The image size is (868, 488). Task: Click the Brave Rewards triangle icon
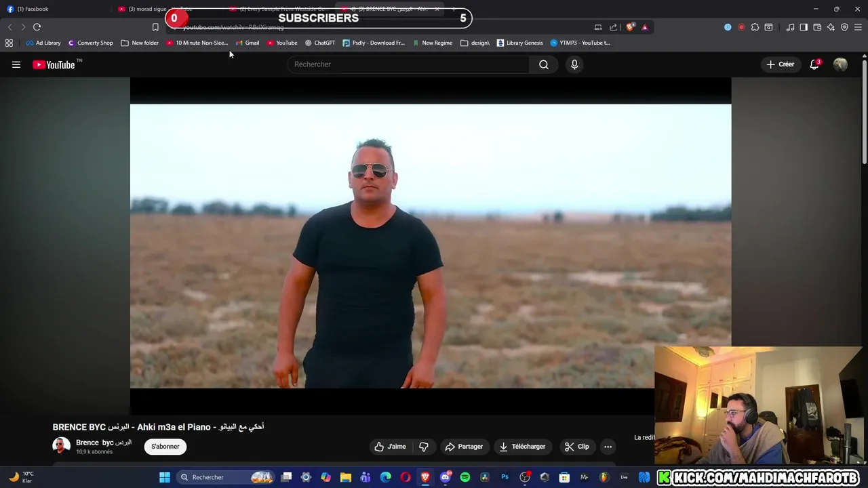[645, 27]
